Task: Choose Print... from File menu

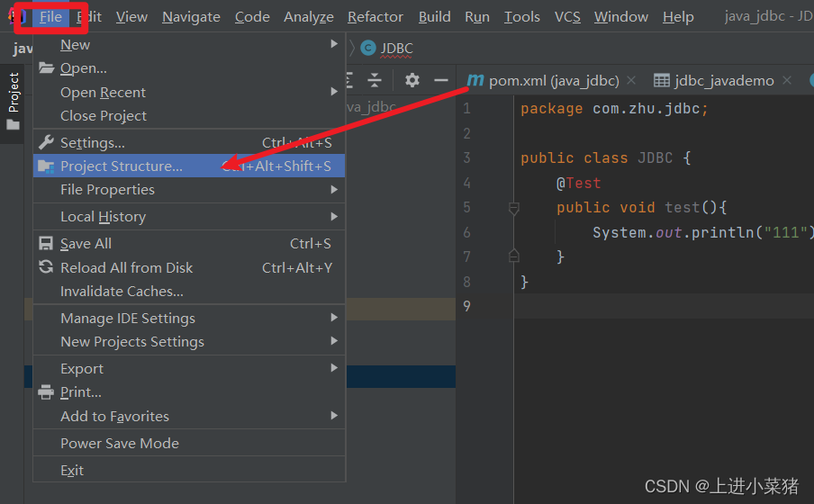Action: coord(189,391)
